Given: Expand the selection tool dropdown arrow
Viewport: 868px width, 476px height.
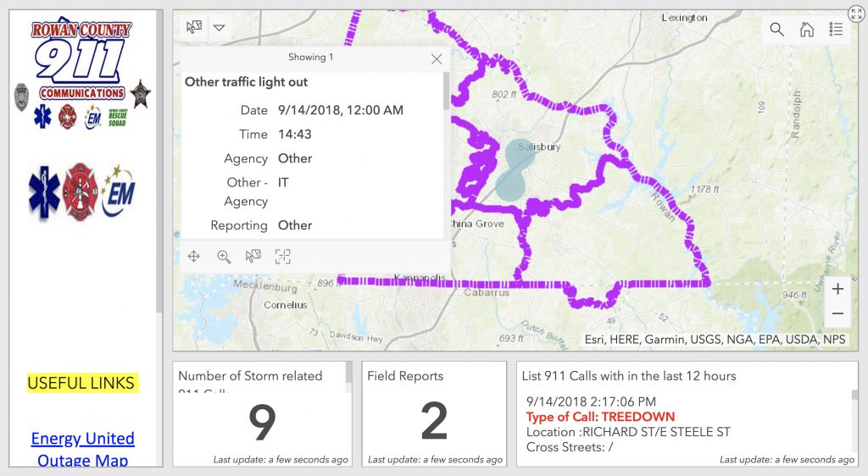Looking at the screenshot, I should coord(220,27).
